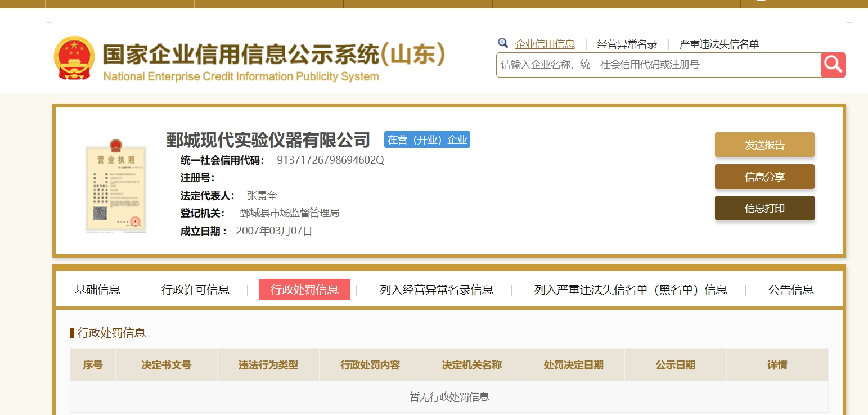Screen dimensions: 868x415
Task: Click the 信息分享 button
Action: tap(764, 177)
